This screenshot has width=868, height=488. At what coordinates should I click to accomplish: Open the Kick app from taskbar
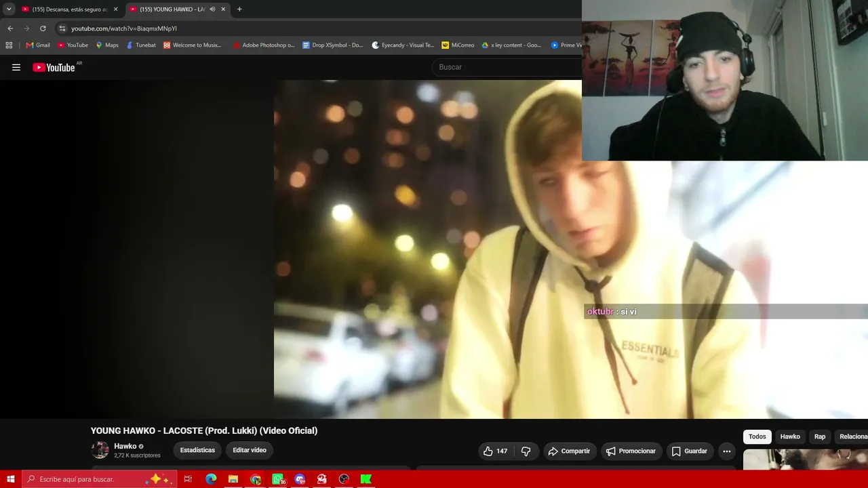[x=366, y=479]
